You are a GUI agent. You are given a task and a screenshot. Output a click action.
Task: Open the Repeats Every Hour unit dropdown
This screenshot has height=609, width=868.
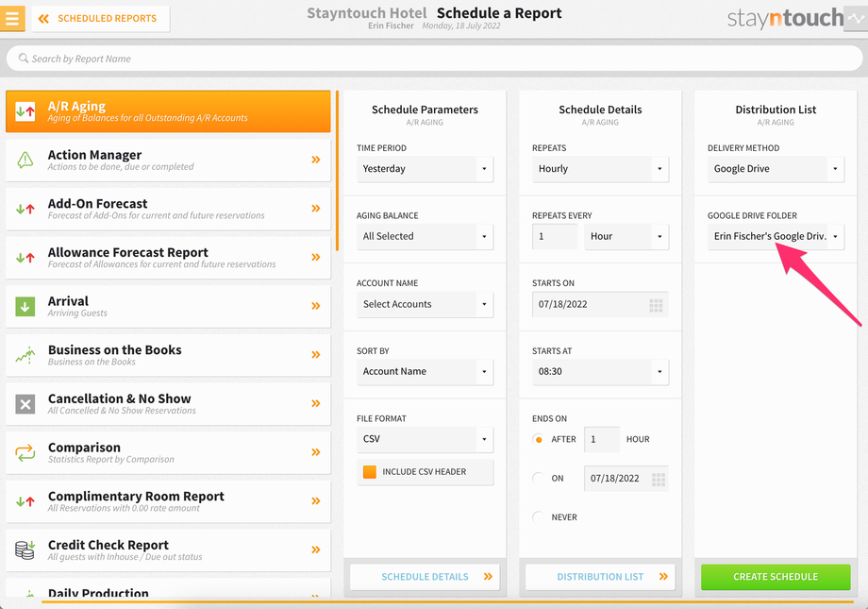tap(626, 237)
